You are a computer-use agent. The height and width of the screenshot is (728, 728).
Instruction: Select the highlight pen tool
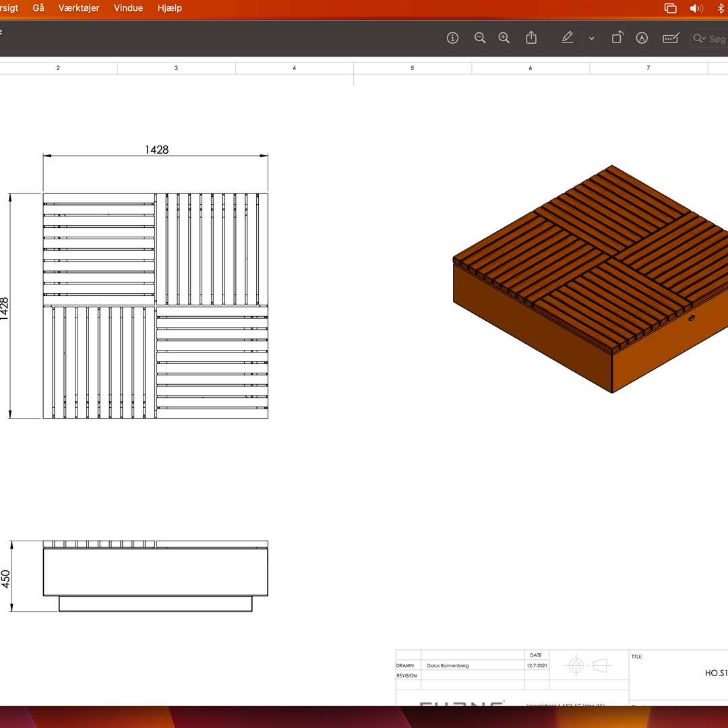coord(568,38)
